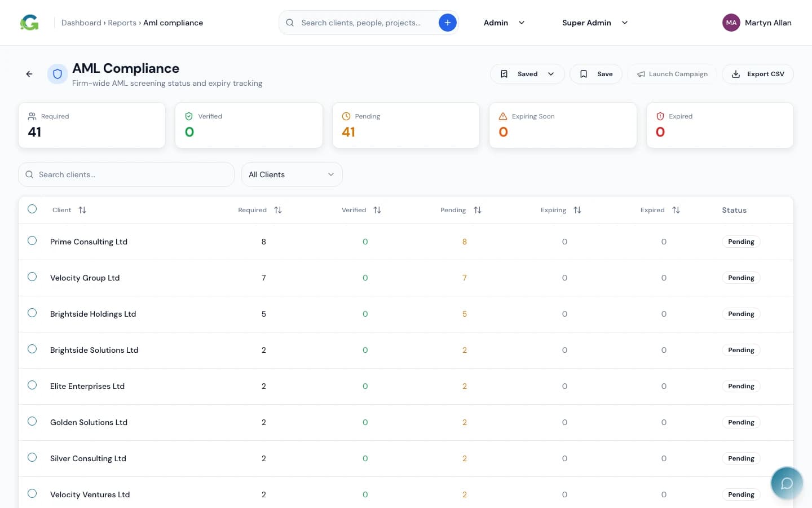Click the megaphone icon in Launch Campaign
Viewport: 812px width, 508px height.
tap(641, 74)
